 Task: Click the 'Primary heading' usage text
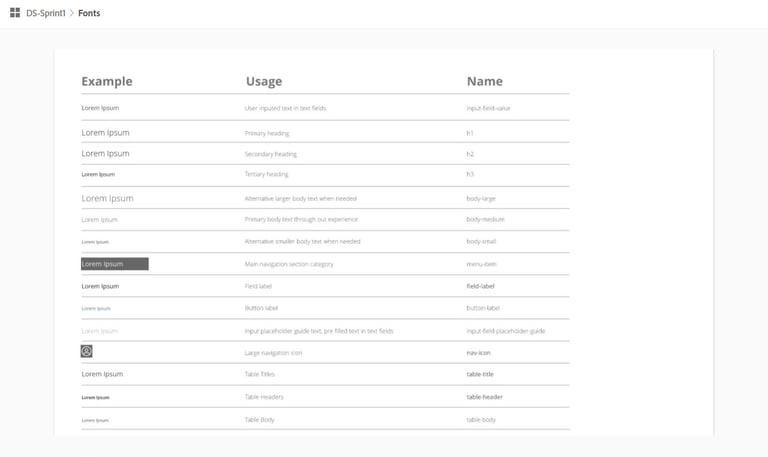(x=267, y=133)
